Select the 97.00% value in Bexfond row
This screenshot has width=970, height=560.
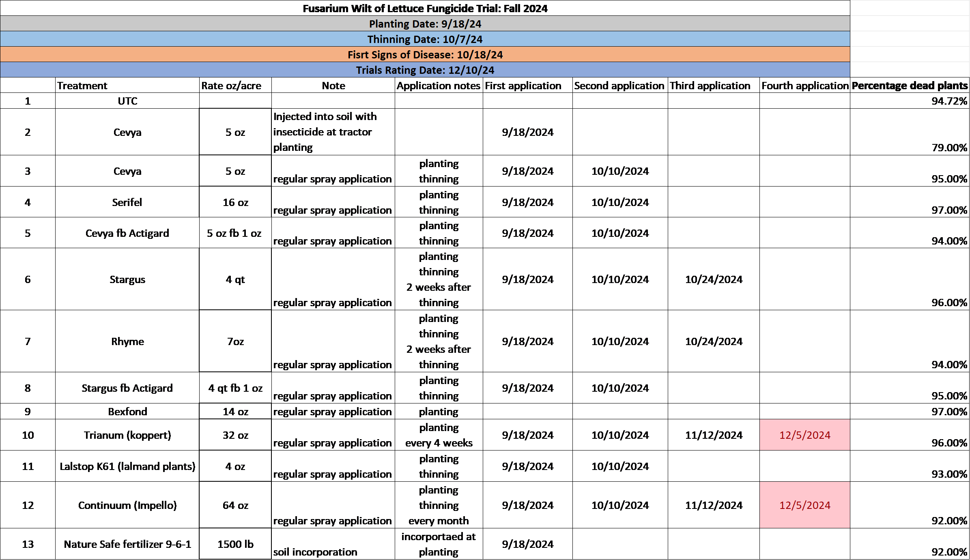tap(910, 411)
